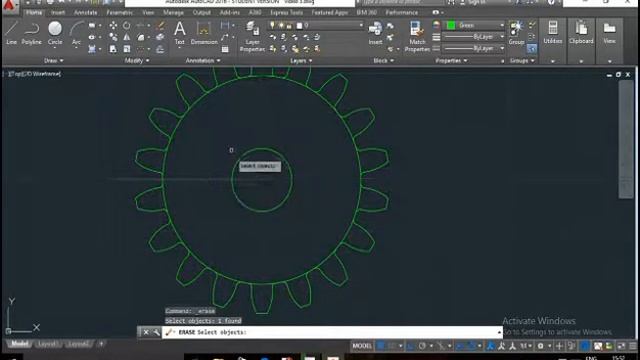The height and width of the screenshot is (360, 640).
Task: Toggle the layer freeze sun icon
Action: (x=281, y=25)
